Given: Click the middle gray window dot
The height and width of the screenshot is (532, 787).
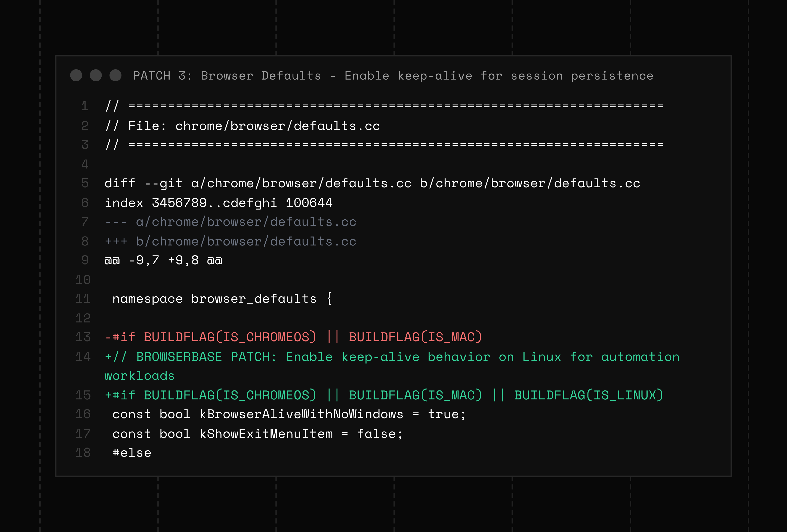Looking at the screenshot, I should pyautogui.click(x=96, y=75).
